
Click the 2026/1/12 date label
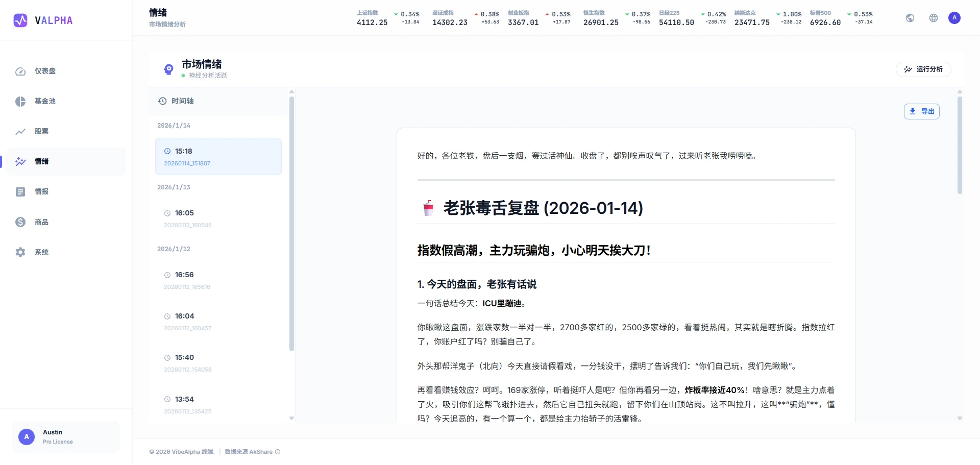(174, 249)
